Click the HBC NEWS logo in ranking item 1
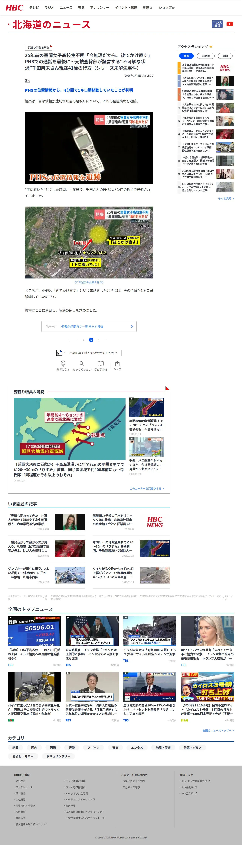Screen dimensions: 242x868 225,68
